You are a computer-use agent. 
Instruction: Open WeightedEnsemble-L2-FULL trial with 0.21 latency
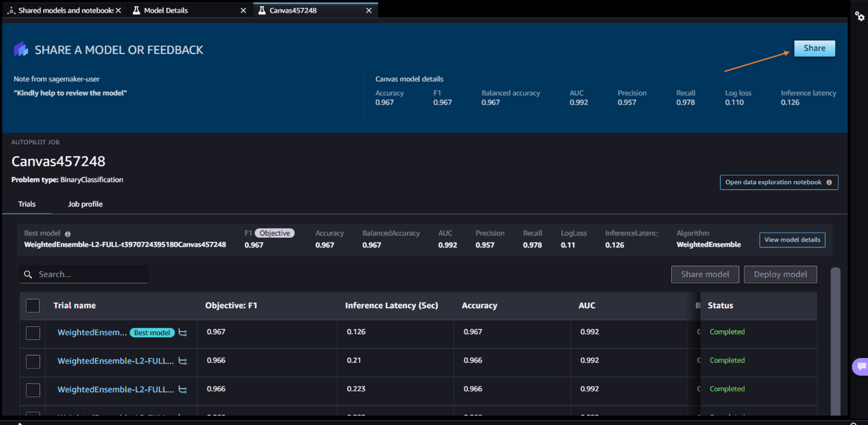[115, 361]
